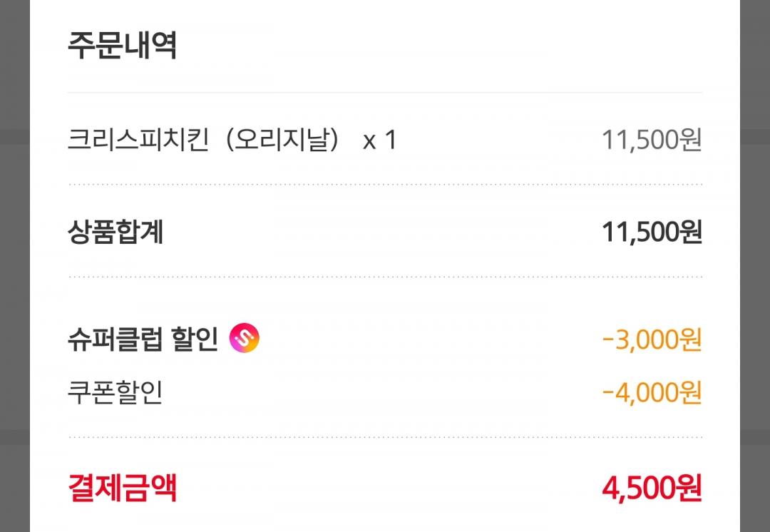Open the 슈퍼클럽 할인 text label
This screenshot has height=532, width=770.
(143, 339)
